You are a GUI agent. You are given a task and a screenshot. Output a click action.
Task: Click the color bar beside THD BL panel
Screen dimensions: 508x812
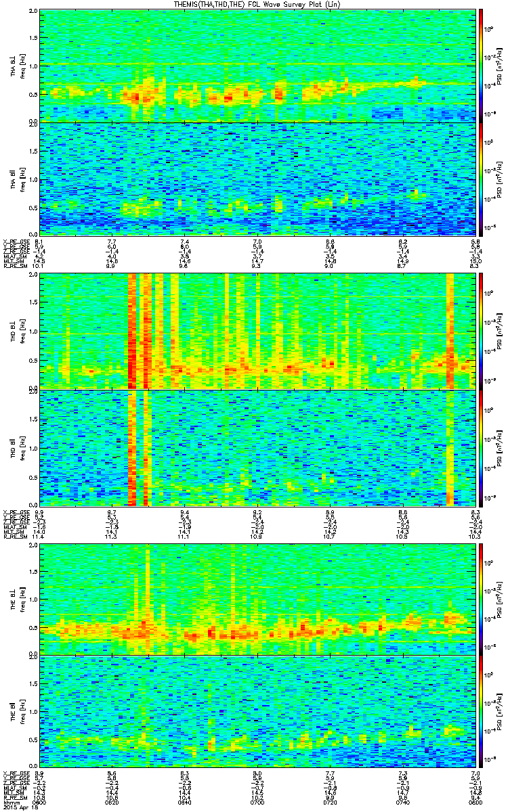[x=481, y=332]
